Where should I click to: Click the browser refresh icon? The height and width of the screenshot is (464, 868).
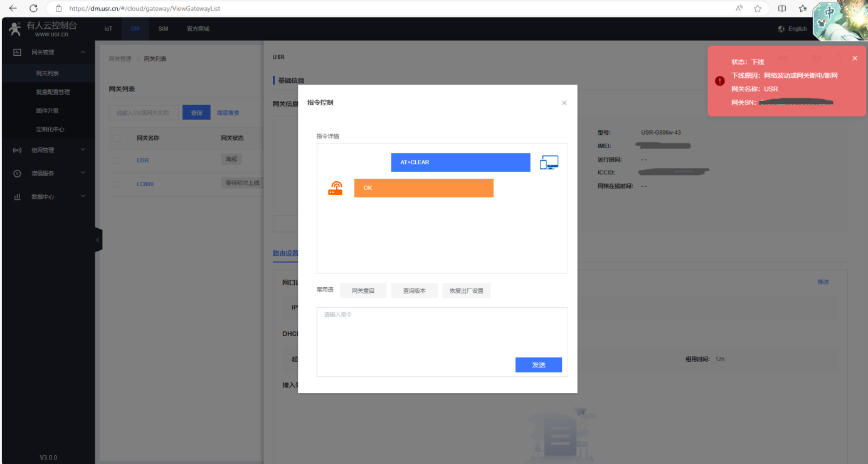pos(34,8)
